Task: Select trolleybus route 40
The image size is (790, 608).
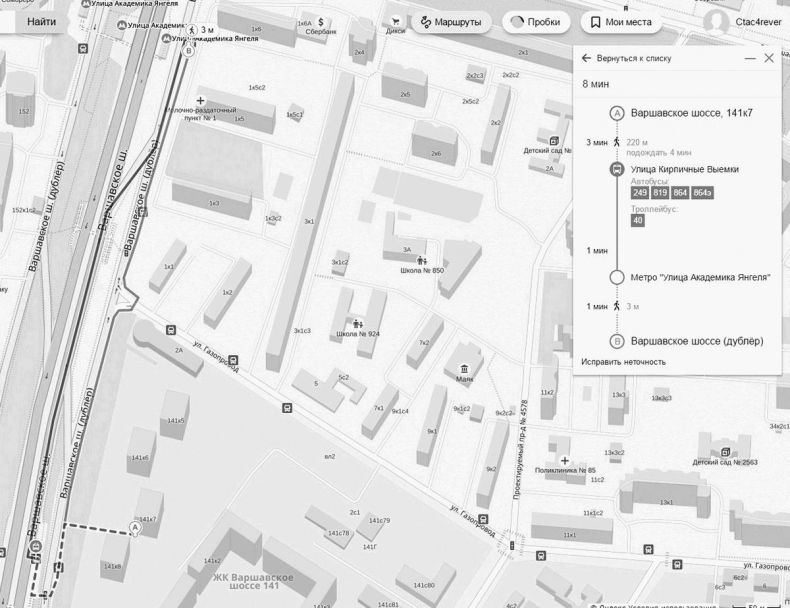Action: tap(638, 221)
